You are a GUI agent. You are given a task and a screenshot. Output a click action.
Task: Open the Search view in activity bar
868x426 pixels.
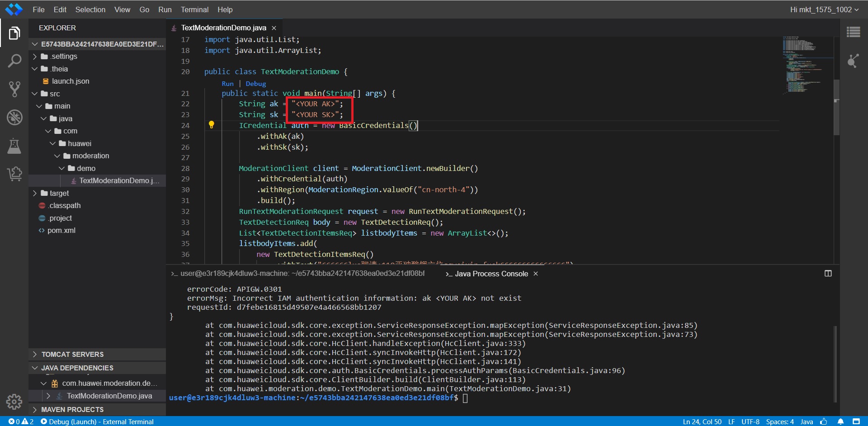tap(14, 61)
